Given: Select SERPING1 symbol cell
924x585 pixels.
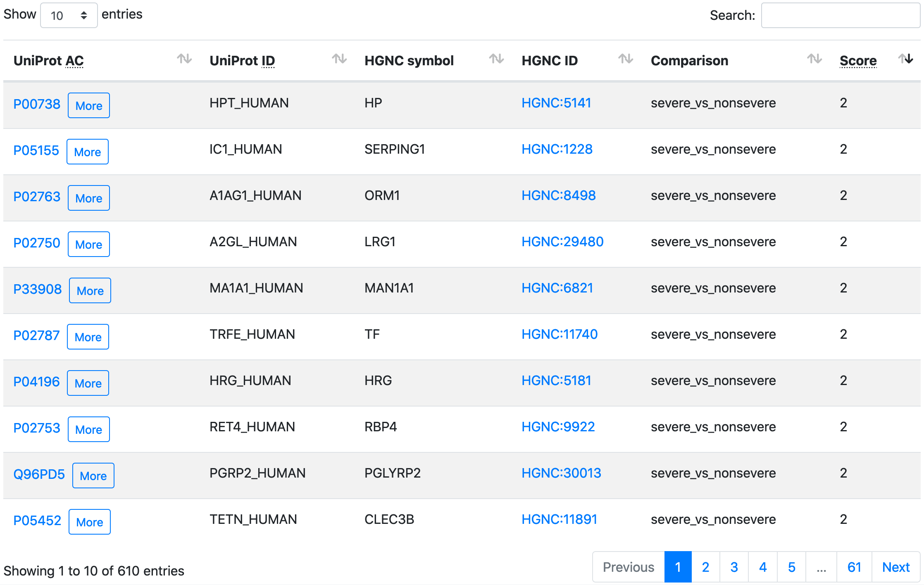Looking at the screenshot, I should (x=395, y=149).
